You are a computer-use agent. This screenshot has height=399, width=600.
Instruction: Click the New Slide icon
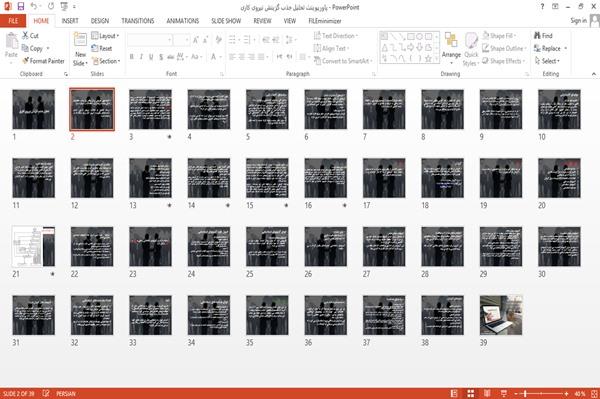pyautogui.click(x=80, y=40)
